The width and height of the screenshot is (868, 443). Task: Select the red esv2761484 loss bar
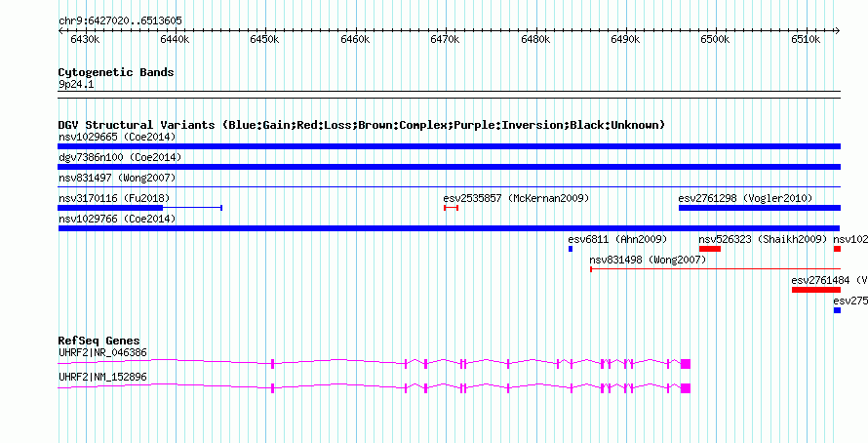[x=816, y=290]
